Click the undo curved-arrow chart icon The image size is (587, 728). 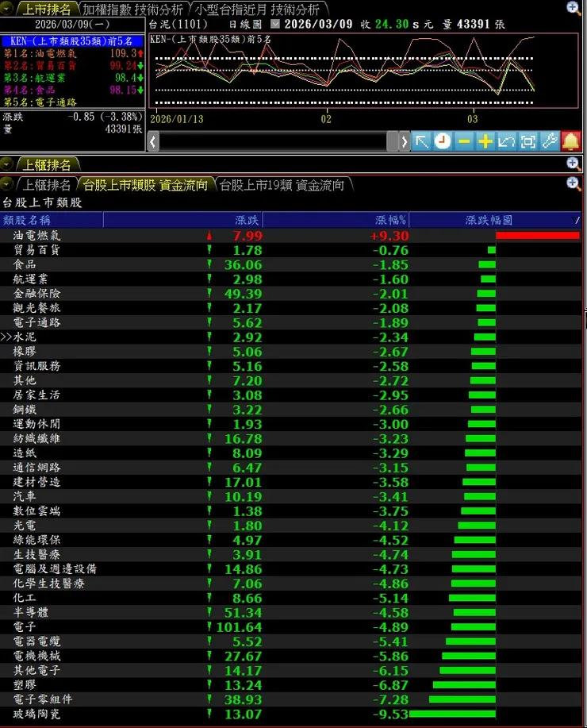click(x=507, y=141)
